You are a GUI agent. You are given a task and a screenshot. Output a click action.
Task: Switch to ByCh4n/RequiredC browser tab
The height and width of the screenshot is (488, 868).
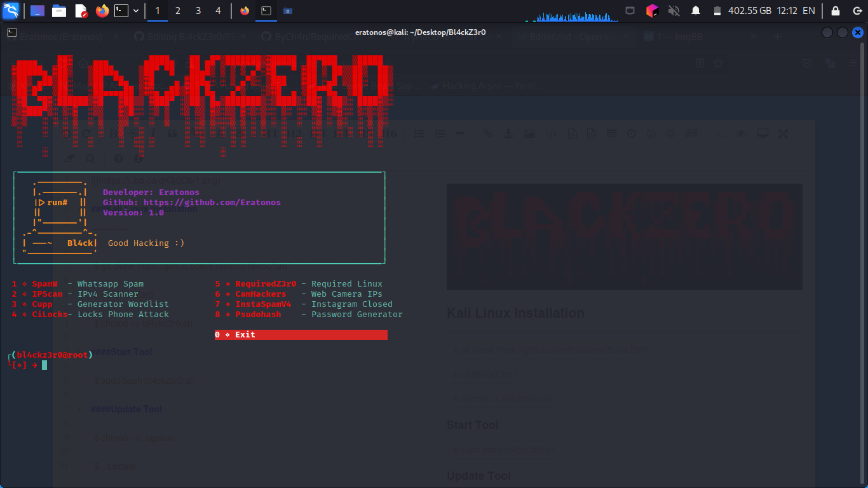pos(316,37)
